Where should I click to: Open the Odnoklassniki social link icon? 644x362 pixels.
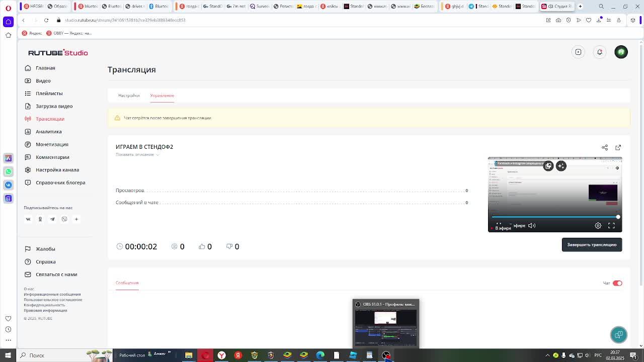pyautogui.click(x=40, y=219)
